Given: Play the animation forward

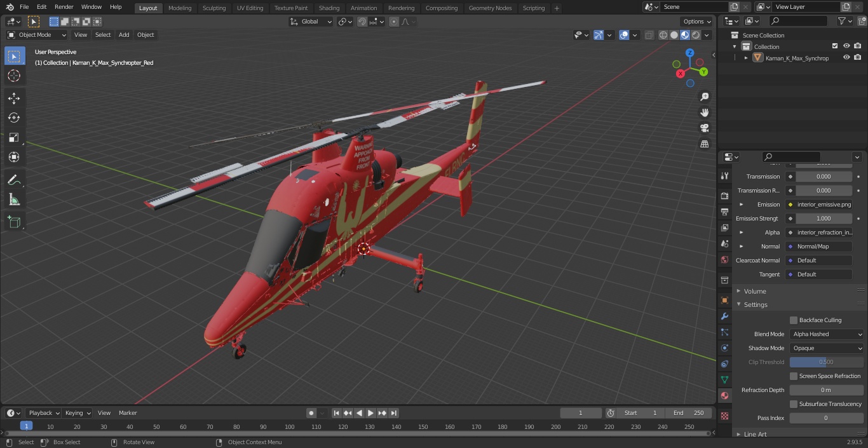Looking at the screenshot, I should pos(370,413).
